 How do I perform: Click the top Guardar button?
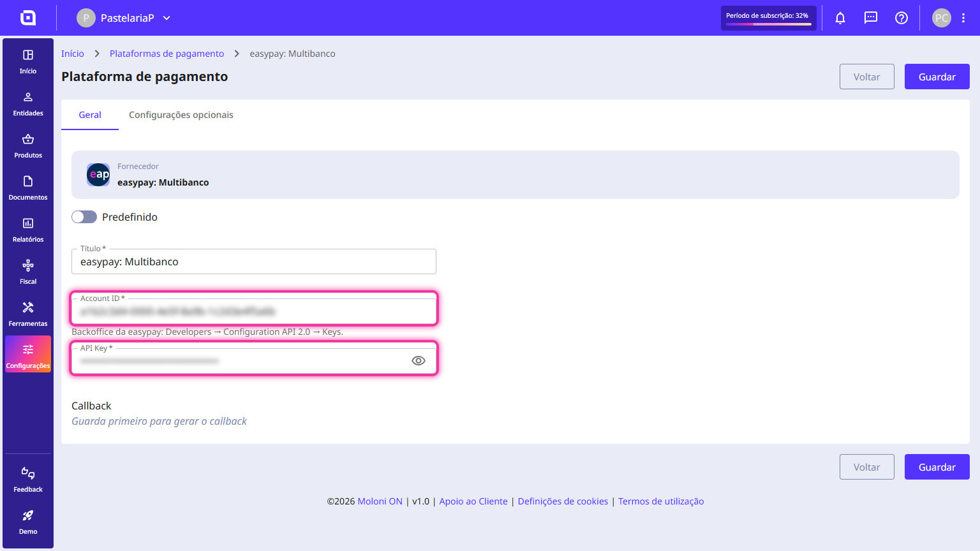[x=937, y=77]
